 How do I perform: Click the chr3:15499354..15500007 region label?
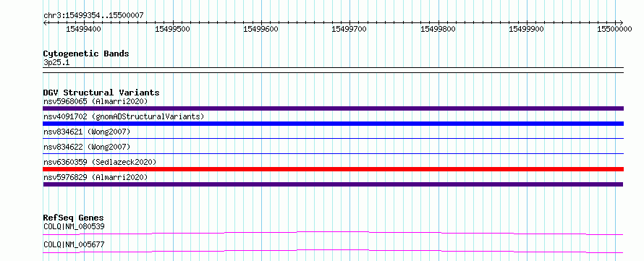pos(93,15)
